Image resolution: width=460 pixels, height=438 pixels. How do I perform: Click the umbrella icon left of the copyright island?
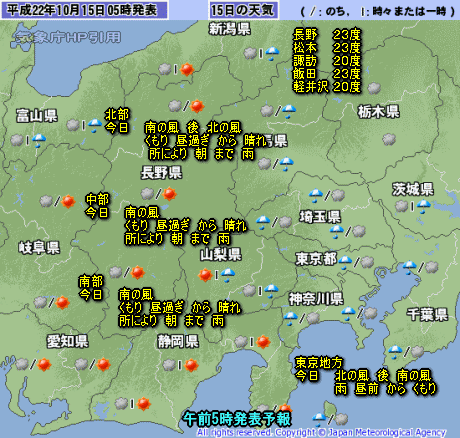tap(319, 420)
